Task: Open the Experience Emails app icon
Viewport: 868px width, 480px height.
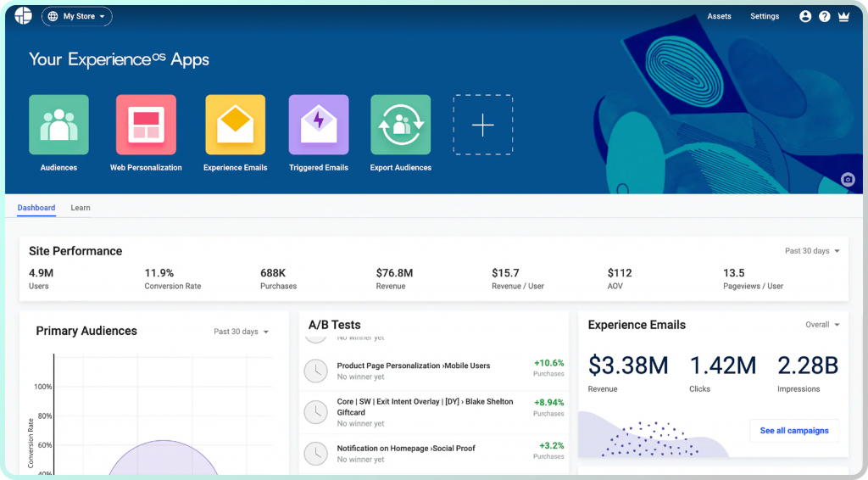Action: (235, 125)
